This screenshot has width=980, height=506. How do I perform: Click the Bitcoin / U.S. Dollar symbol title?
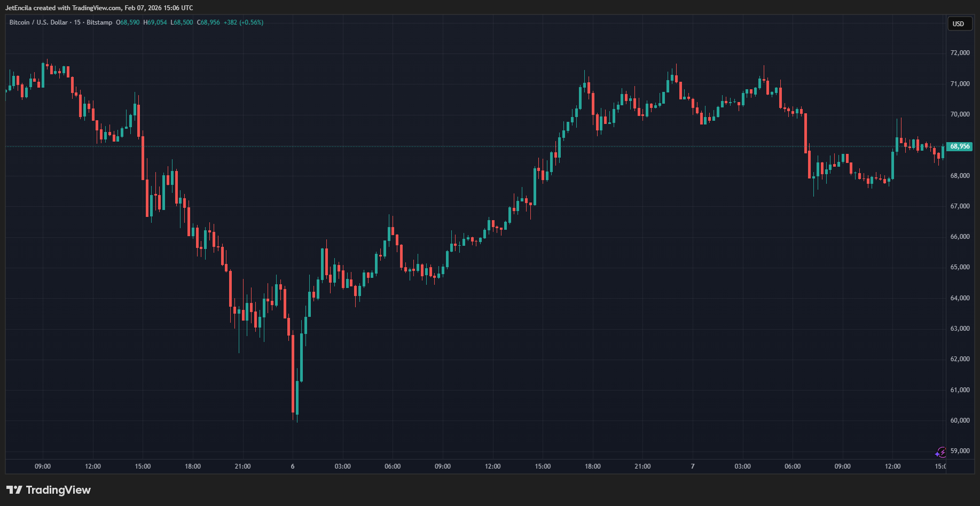(38, 22)
